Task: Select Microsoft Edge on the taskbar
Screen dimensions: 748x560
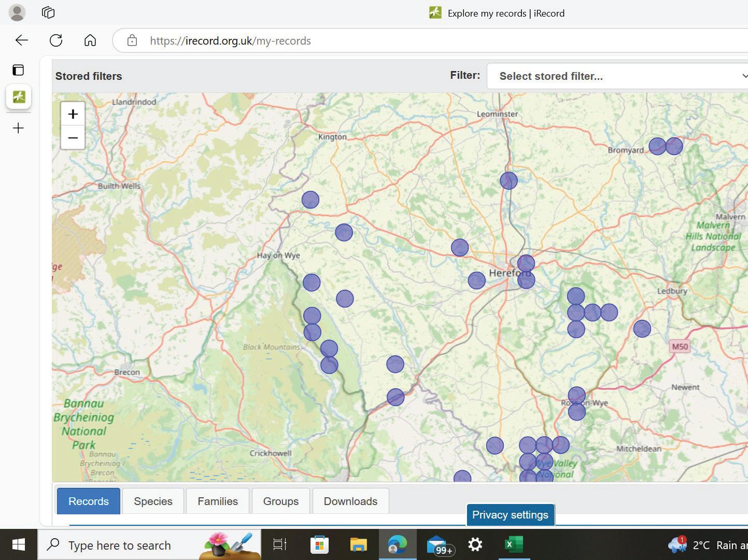Action: click(398, 544)
